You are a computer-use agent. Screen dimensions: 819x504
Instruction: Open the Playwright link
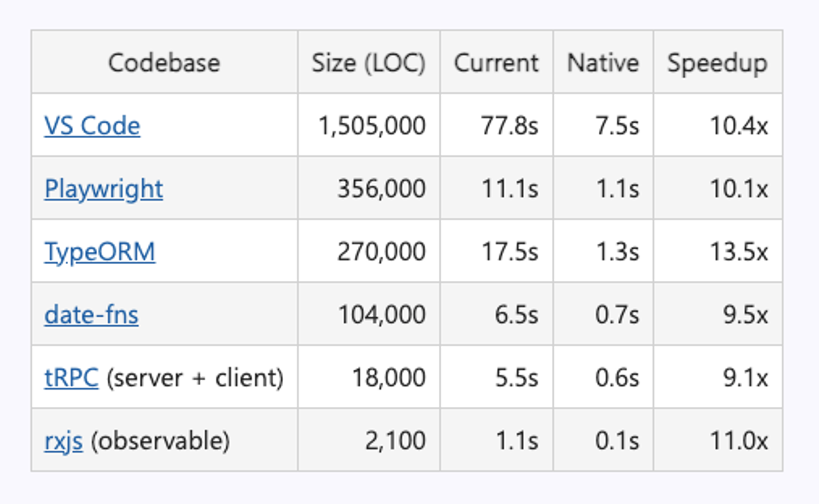(x=104, y=189)
